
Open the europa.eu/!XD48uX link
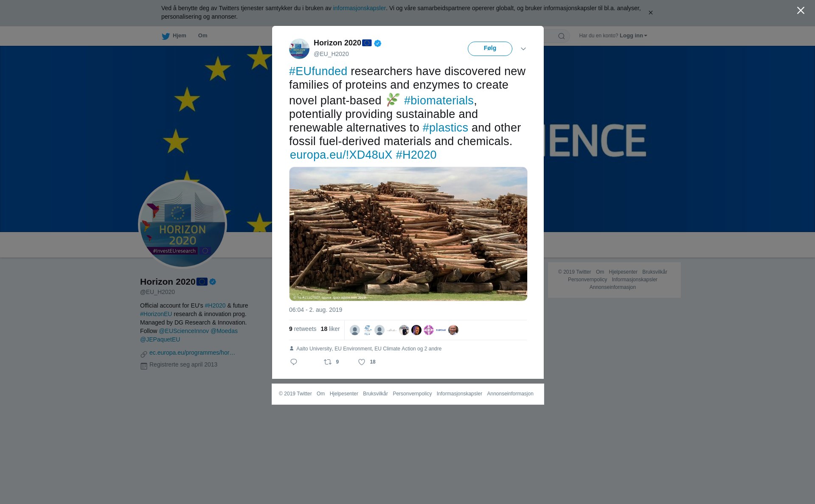point(341,155)
